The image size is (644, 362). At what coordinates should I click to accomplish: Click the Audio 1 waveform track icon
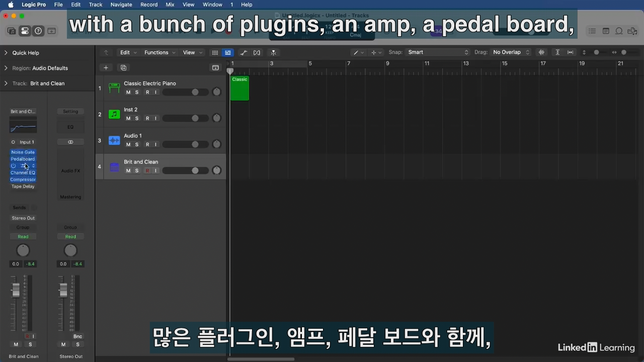click(x=114, y=141)
